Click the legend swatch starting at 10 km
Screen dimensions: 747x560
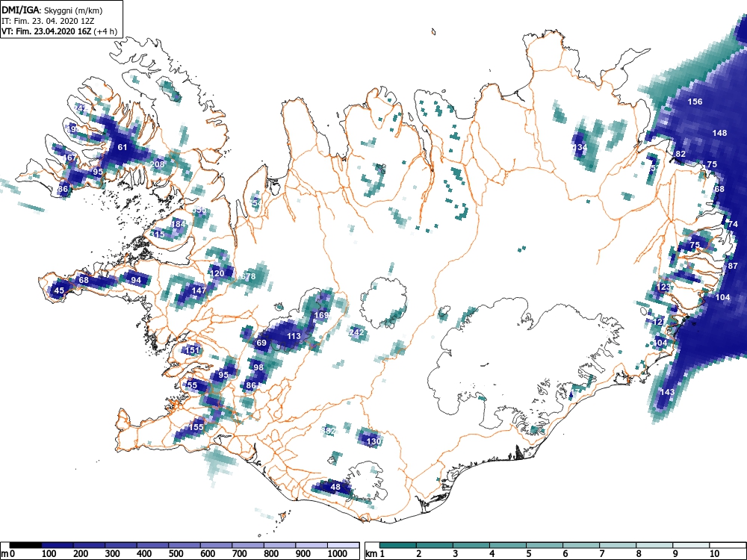pos(728,545)
